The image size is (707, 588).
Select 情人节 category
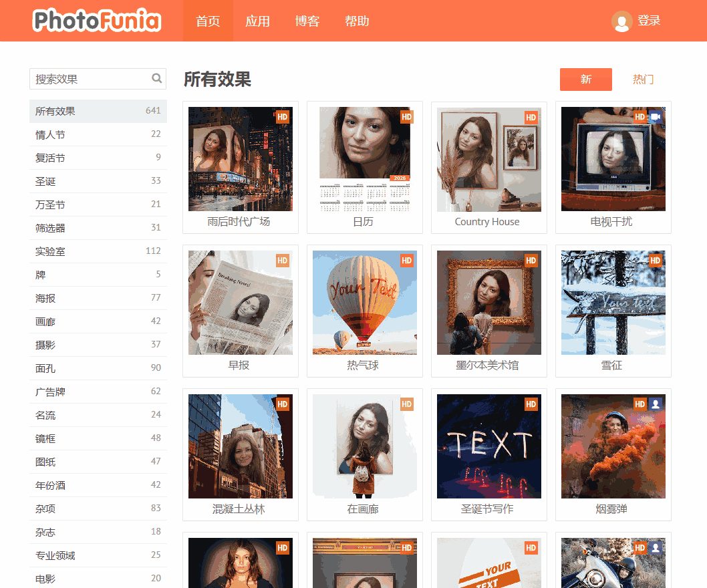pyautogui.click(x=98, y=134)
